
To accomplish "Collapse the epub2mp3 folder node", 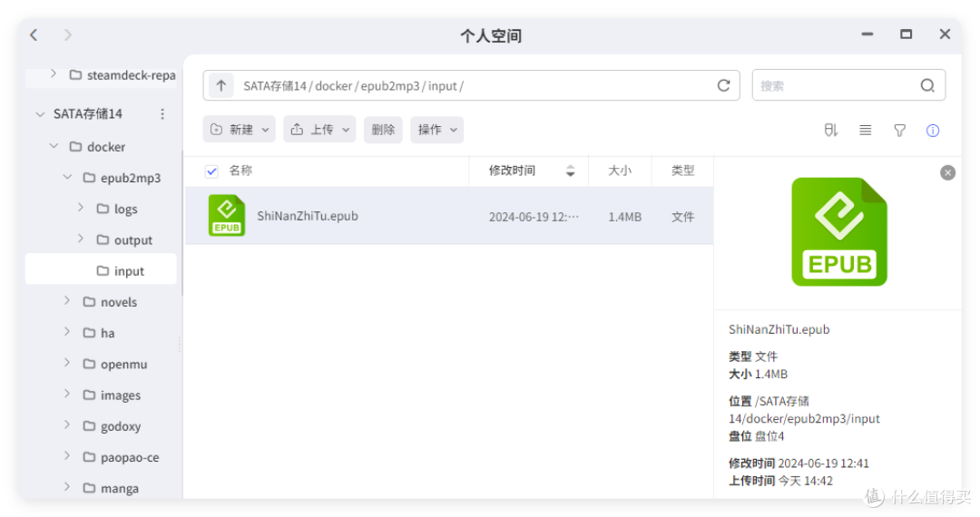I will coord(67,178).
